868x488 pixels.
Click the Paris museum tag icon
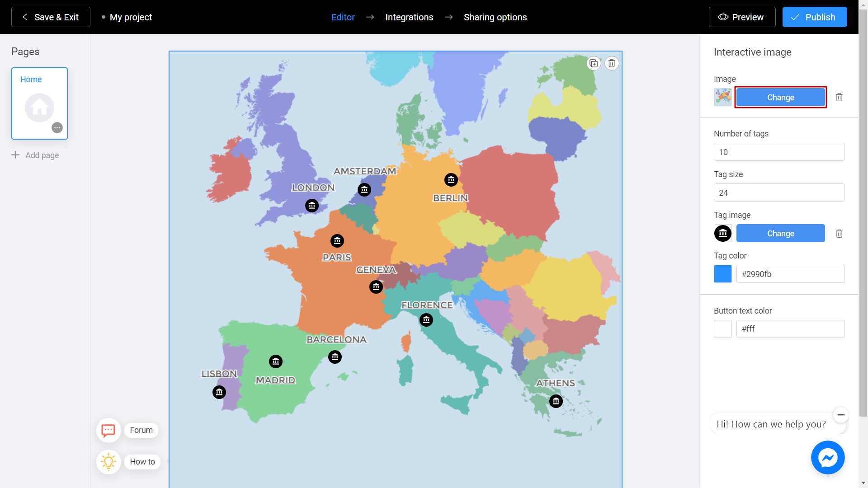[x=337, y=241]
